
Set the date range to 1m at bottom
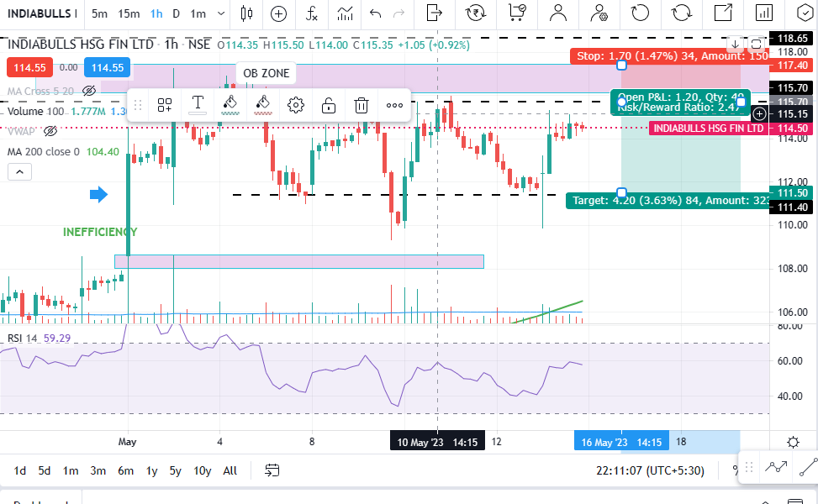point(71,470)
